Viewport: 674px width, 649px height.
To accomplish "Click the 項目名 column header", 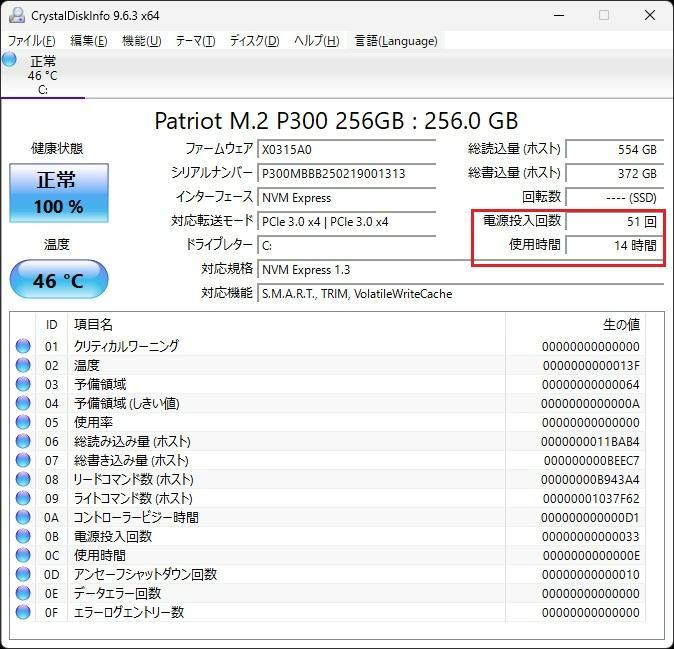I will [x=286, y=324].
